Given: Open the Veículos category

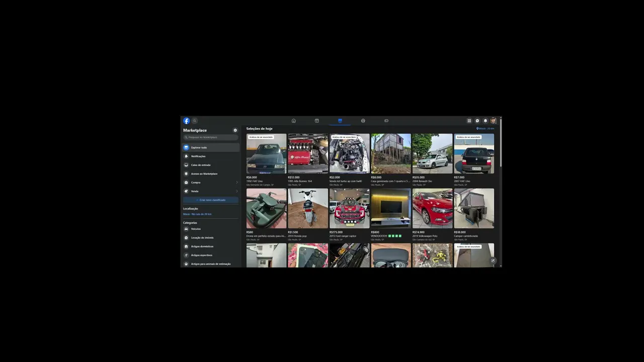Looking at the screenshot, I should click(x=211, y=229).
